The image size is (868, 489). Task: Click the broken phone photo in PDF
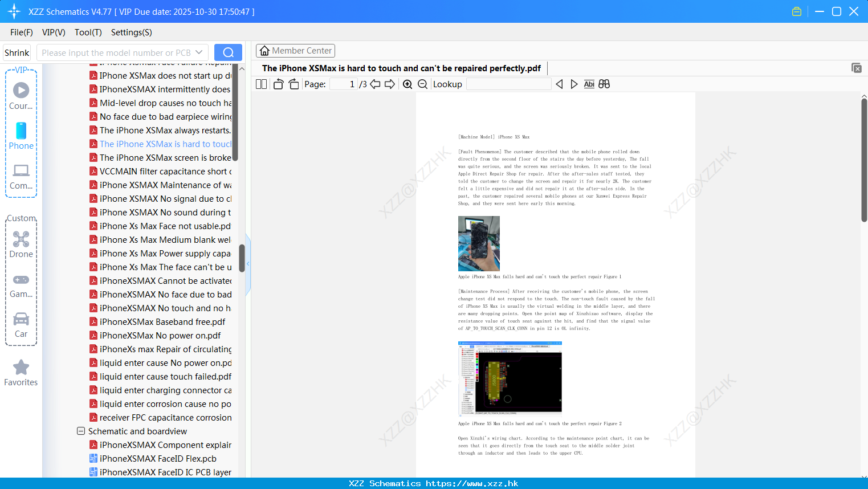(479, 243)
